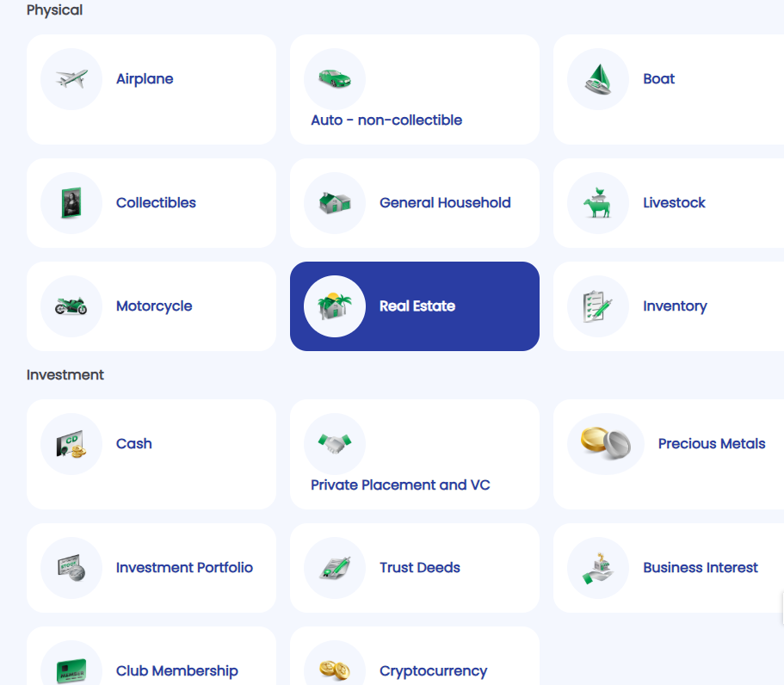This screenshot has width=784, height=685.
Task: Click the palm tree house icon
Action: [x=335, y=306]
